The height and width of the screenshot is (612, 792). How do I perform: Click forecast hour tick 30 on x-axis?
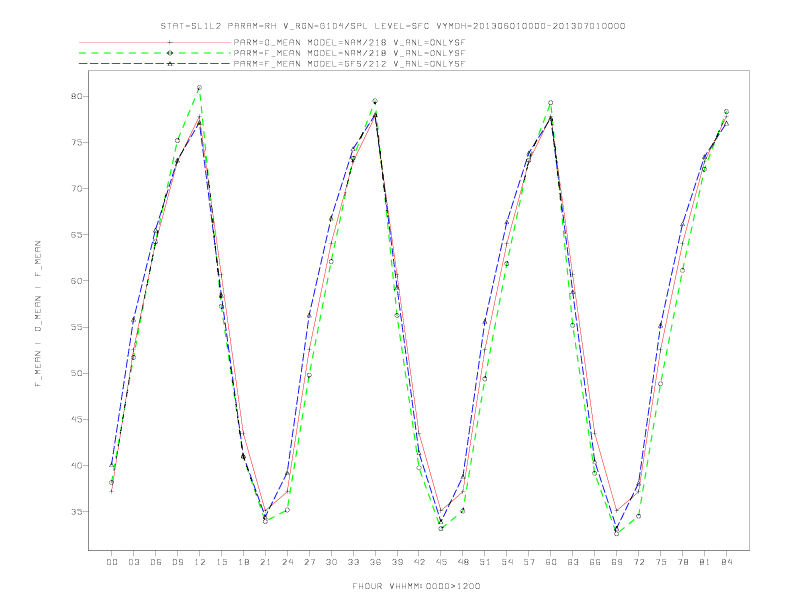[x=331, y=562]
